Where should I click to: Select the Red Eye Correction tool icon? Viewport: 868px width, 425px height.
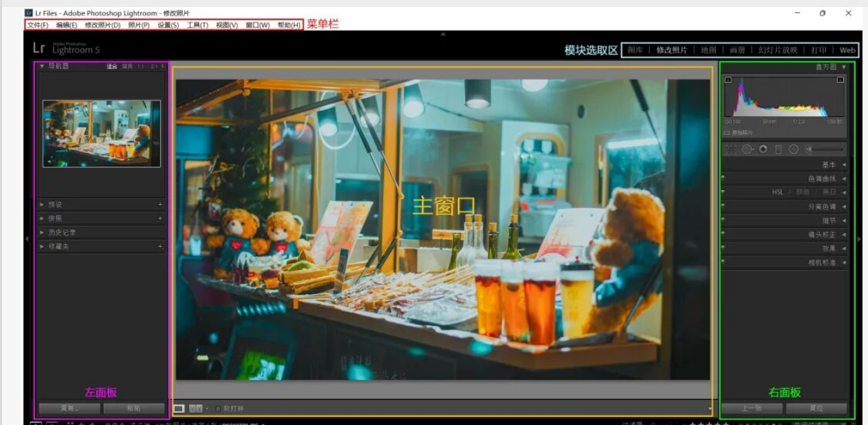763,149
